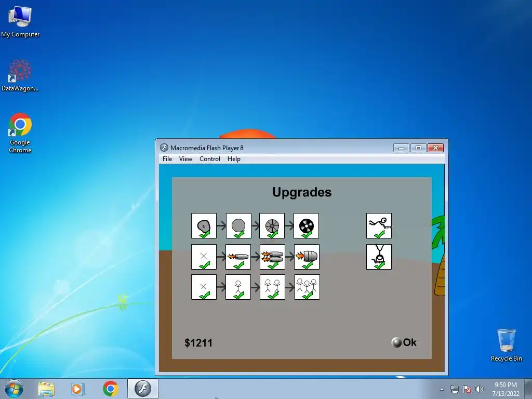Select the plain gray ball upgrade
This screenshot has width=532, height=399.
coord(238,226)
